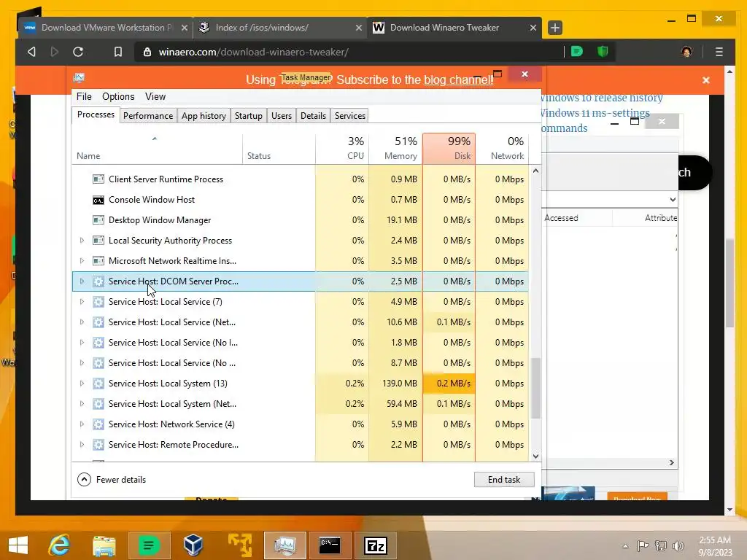
Task: Click the Console Window Host icon
Action: pyautogui.click(x=98, y=200)
